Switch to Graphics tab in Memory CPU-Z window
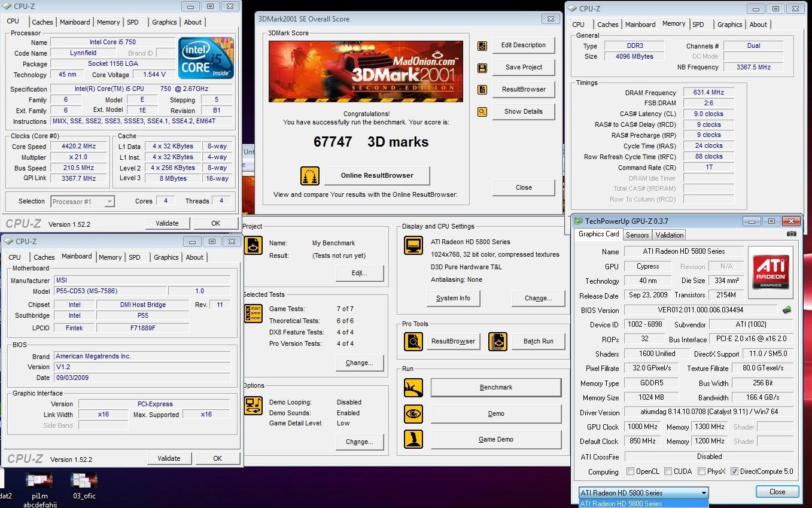812x508 pixels. [x=730, y=25]
